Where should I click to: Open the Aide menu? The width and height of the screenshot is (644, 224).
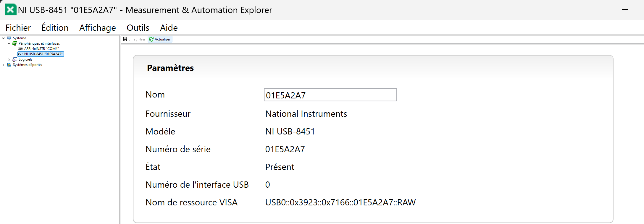coord(169,27)
